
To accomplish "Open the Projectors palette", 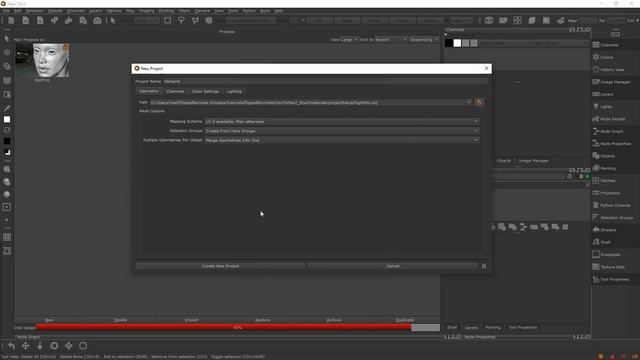I will [606, 193].
